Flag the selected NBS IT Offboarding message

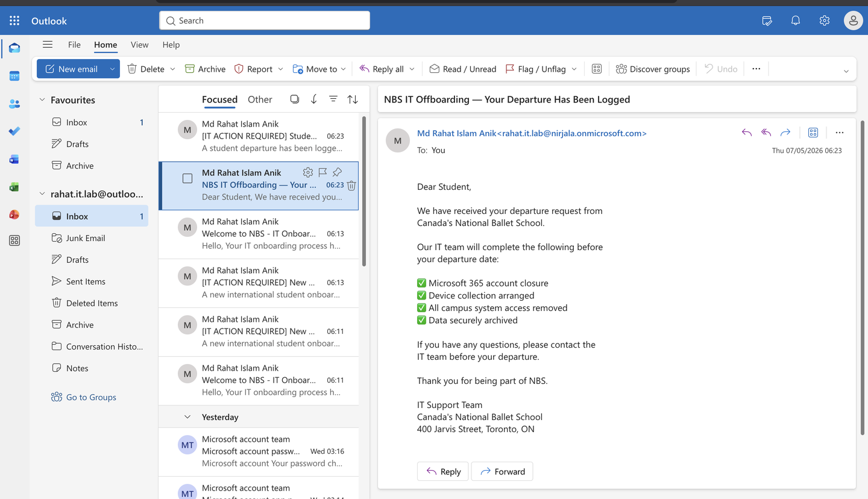322,172
